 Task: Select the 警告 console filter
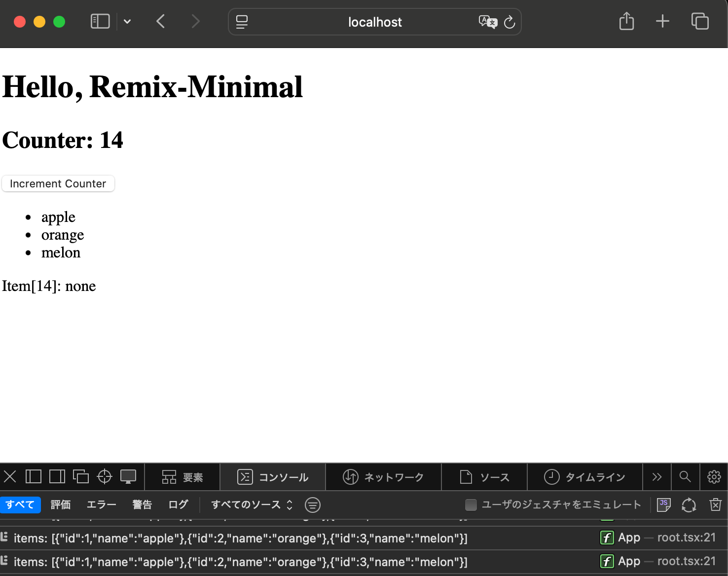point(142,504)
